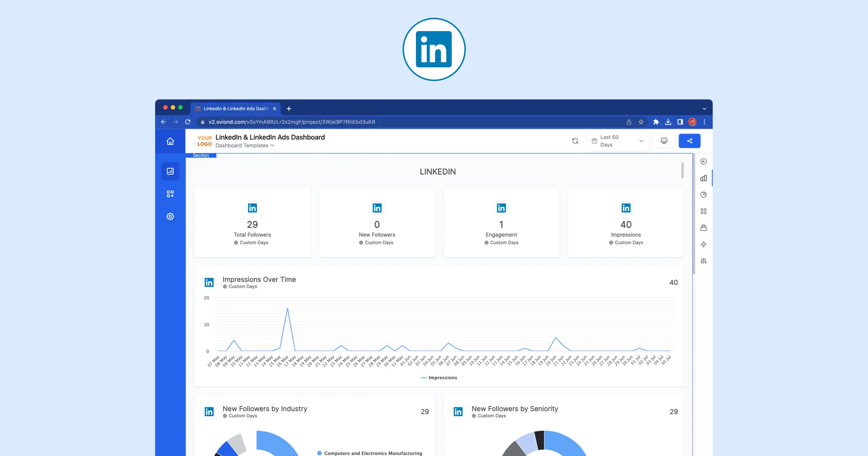Click the New Followers by Seniority title
This screenshot has height=456, width=868.
[515, 409]
